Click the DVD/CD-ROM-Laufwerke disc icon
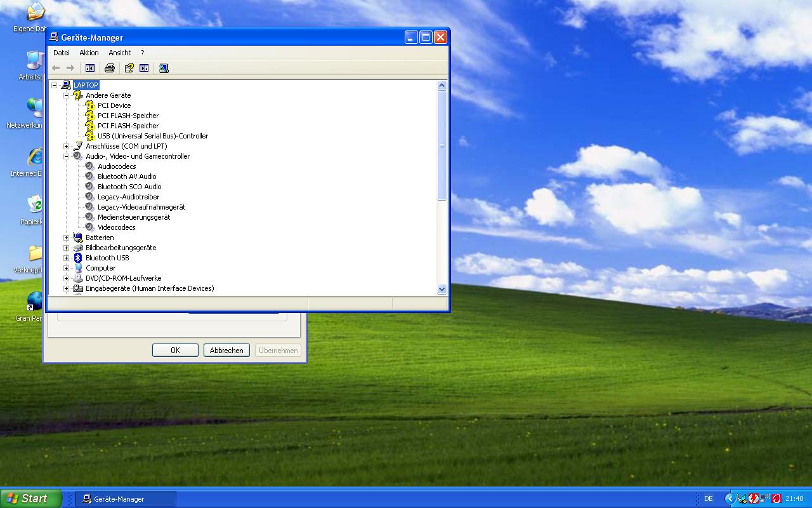812x508 pixels. pos(77,278)
